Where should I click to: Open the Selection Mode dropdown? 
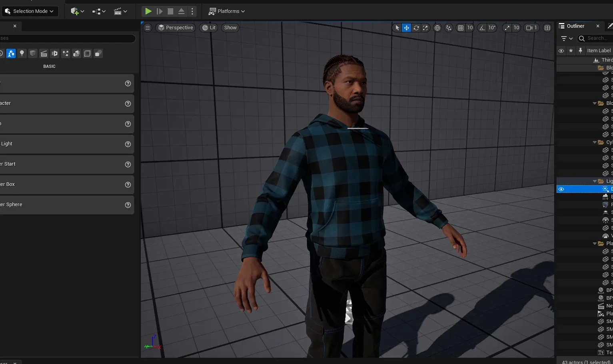click(x=30, y=11)
